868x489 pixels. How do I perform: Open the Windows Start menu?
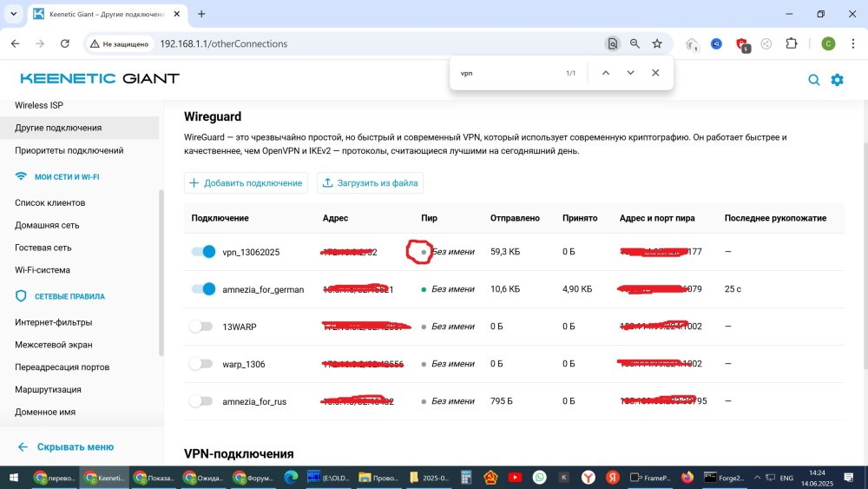click(13, 478)
